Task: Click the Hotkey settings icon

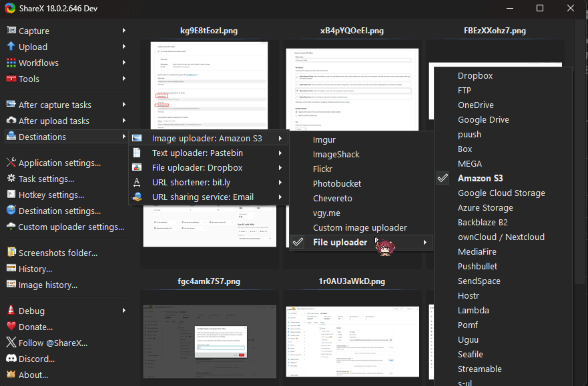Action: click(11, 195)
